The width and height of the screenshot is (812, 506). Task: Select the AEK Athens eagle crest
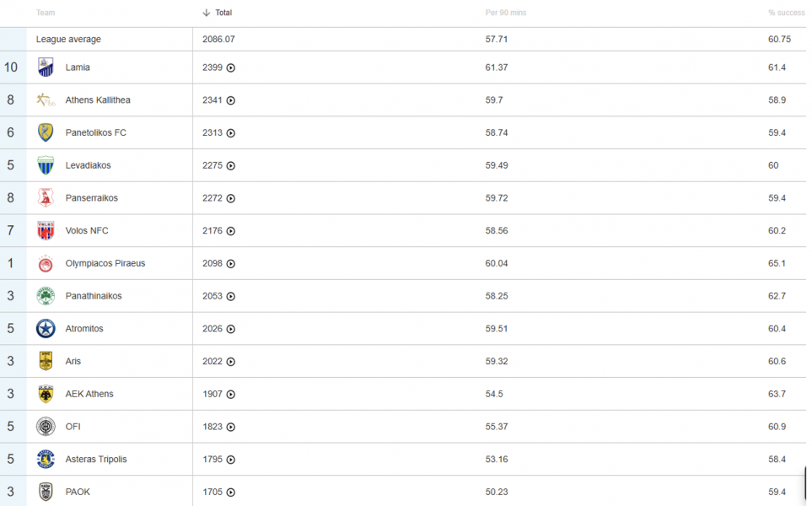(46, 394)
